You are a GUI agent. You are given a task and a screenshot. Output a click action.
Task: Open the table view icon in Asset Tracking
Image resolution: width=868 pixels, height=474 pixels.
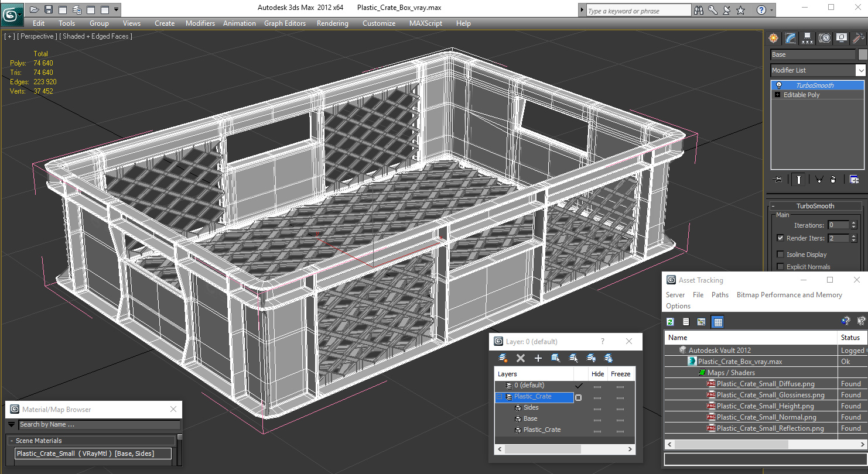[717, 321]
